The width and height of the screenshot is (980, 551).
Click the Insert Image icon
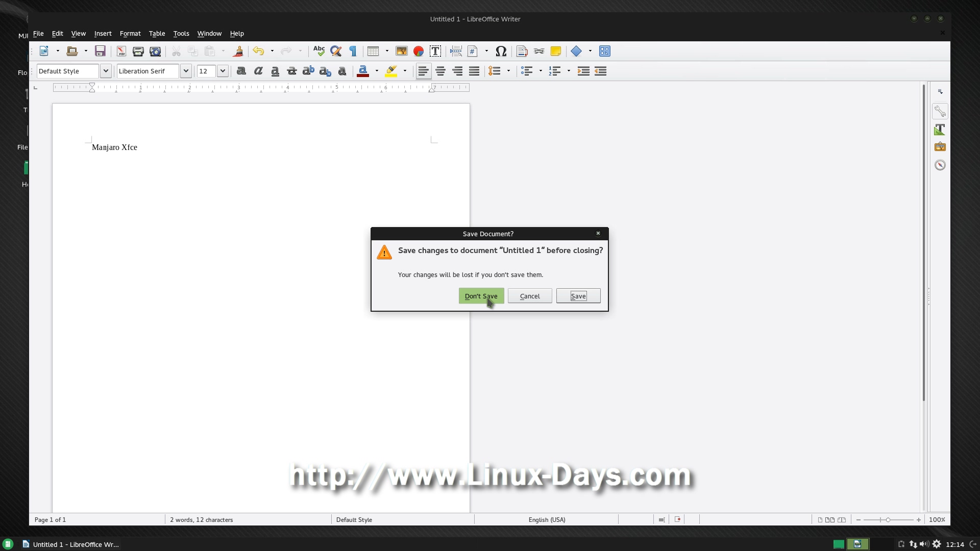(x=402, y=51)
